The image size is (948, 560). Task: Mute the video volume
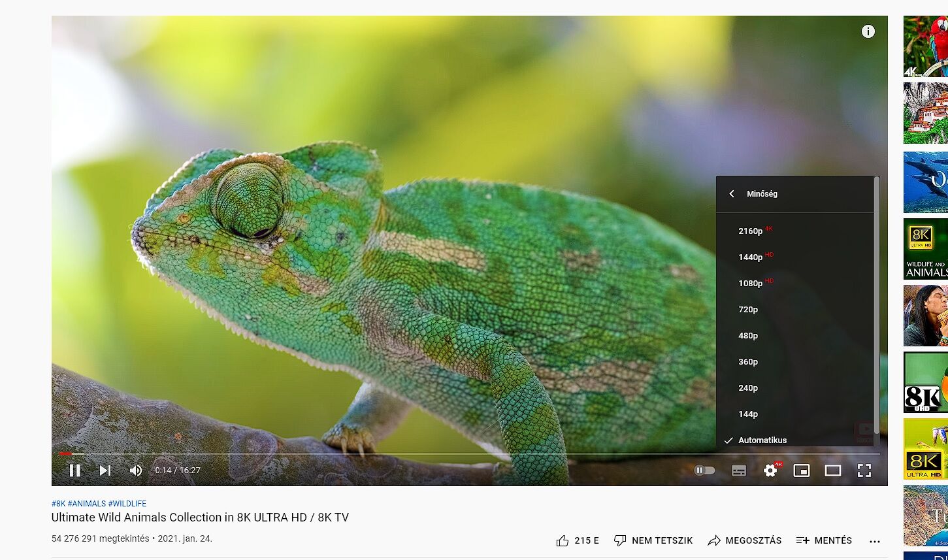(x=136, y=470)
